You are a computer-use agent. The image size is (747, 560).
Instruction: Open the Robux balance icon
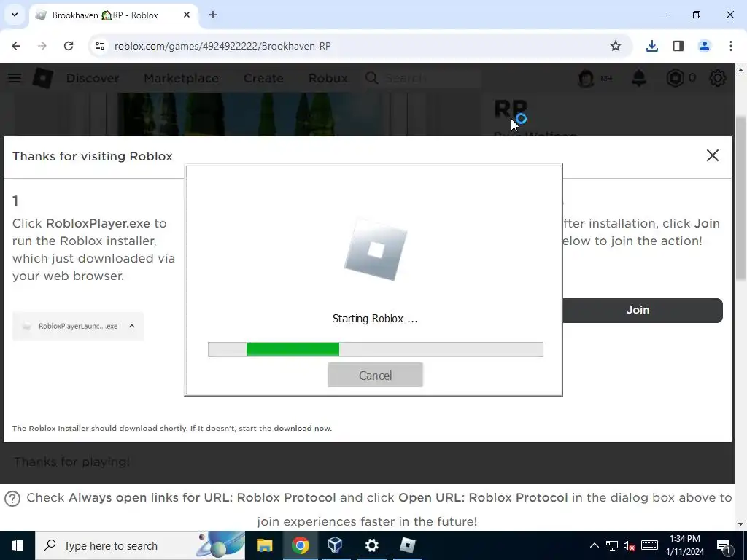[x=675, y=78]
